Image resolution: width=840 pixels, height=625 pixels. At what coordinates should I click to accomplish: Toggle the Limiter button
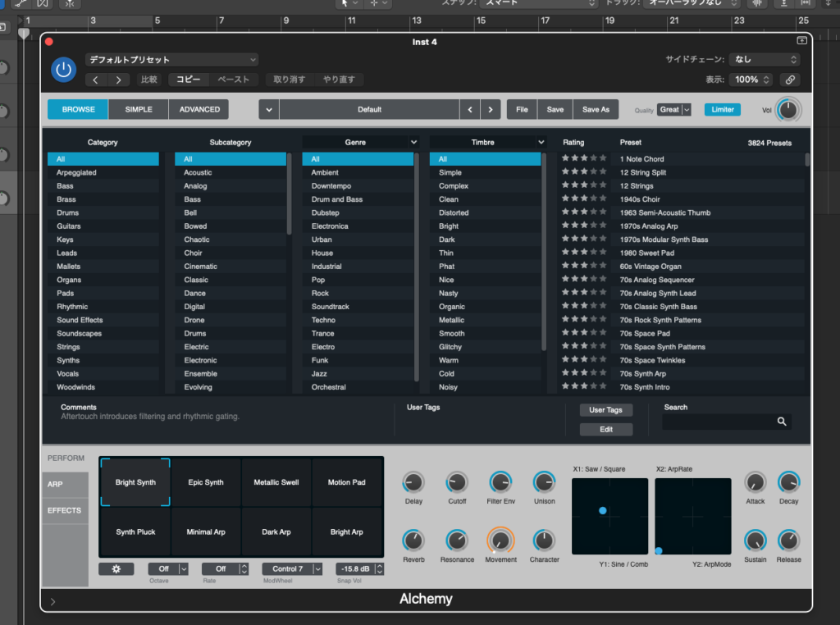[x=722, y=109]
